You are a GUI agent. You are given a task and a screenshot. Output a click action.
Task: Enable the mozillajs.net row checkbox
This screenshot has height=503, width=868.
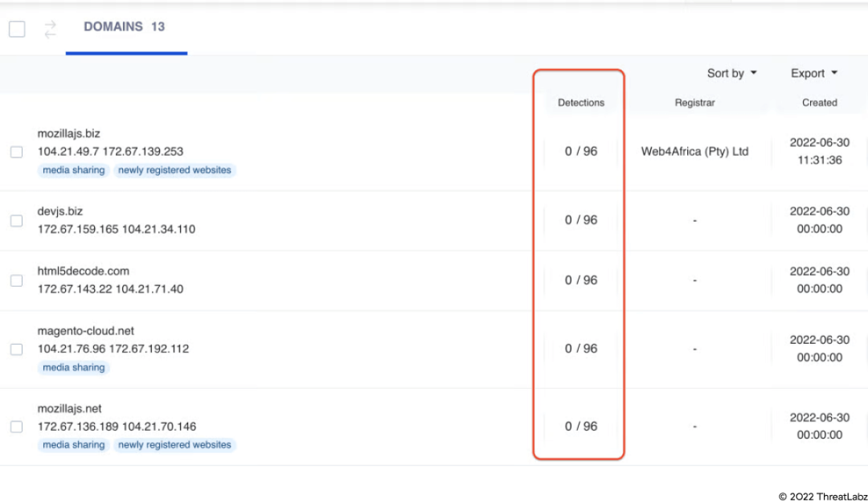(x=16, y=427)
